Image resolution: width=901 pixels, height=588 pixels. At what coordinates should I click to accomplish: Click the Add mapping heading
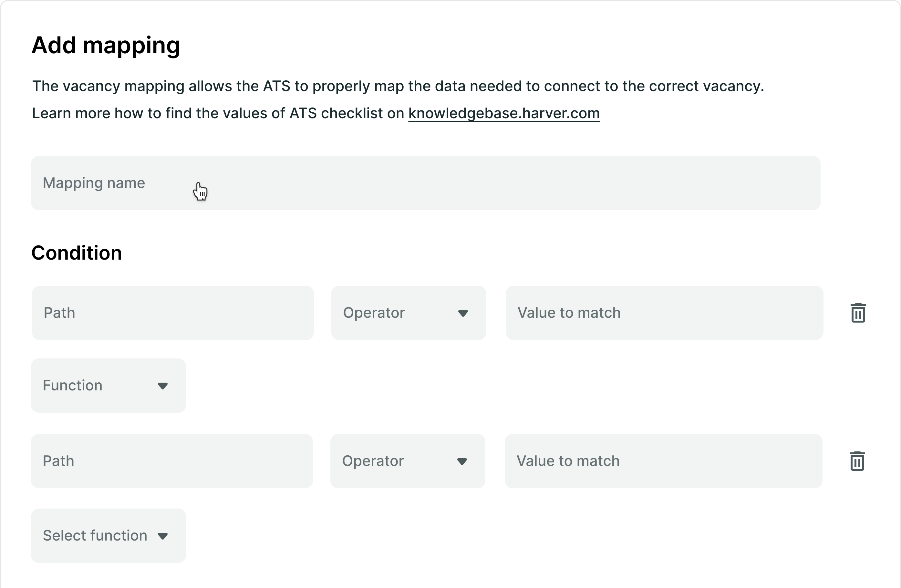[x=106, y=46]
